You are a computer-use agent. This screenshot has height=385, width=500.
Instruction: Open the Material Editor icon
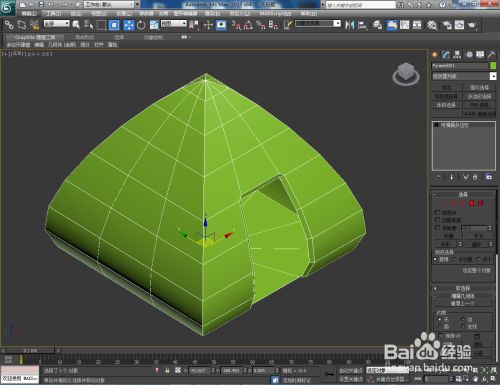coord(432,25)
